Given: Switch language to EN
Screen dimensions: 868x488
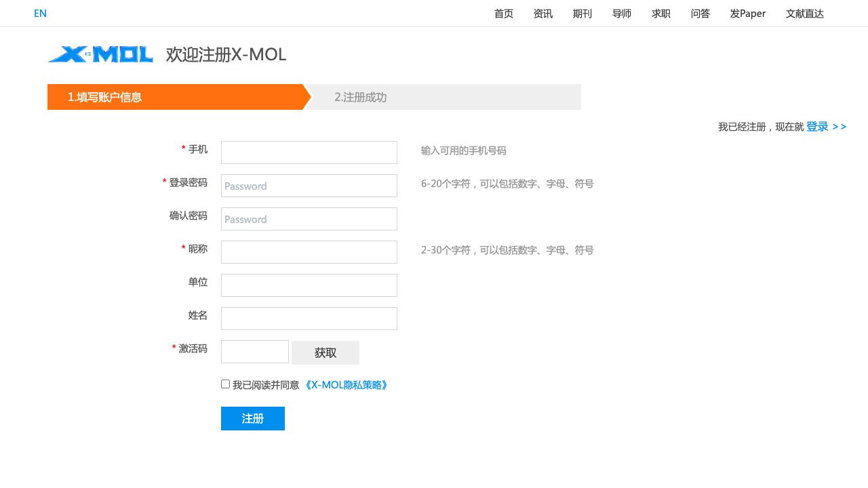Looking at the screenshot, I should coord(40,14).
